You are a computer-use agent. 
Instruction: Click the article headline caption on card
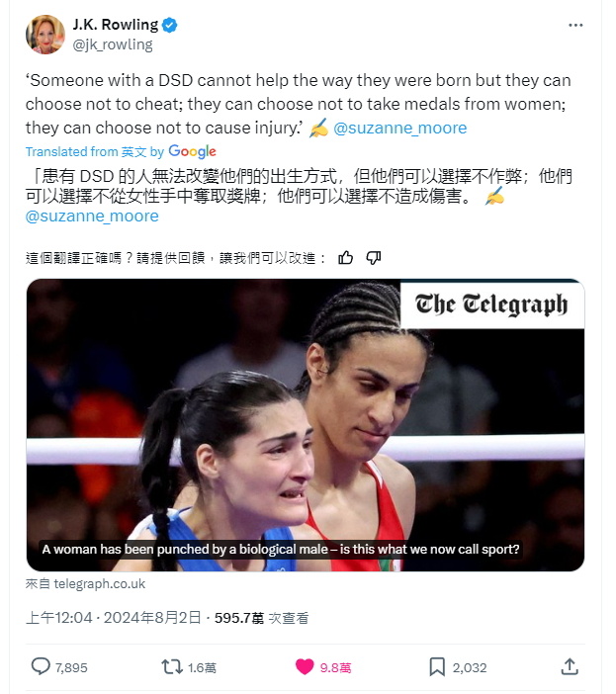(281, 550)
